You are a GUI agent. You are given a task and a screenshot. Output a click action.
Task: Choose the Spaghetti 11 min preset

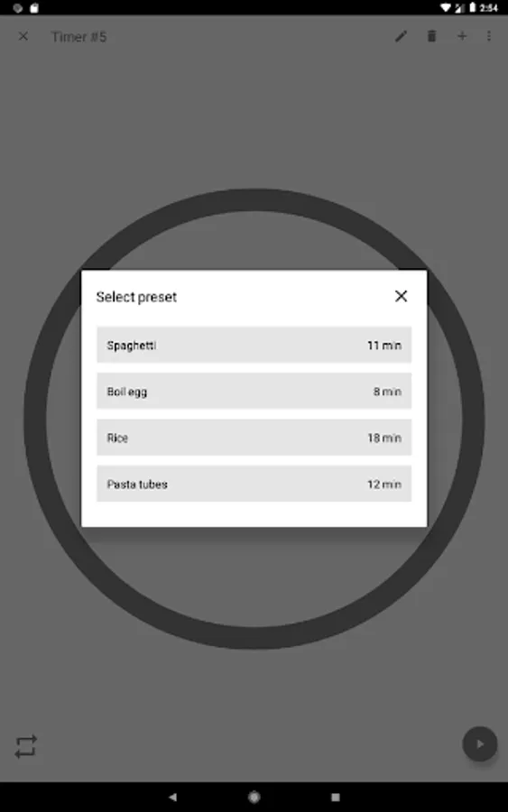point(254,345)
